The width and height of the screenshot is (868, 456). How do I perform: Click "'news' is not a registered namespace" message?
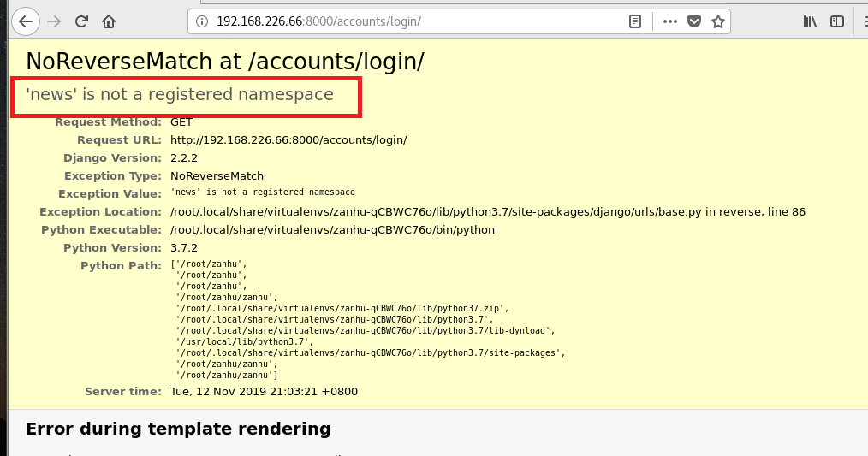click(180, 95)
